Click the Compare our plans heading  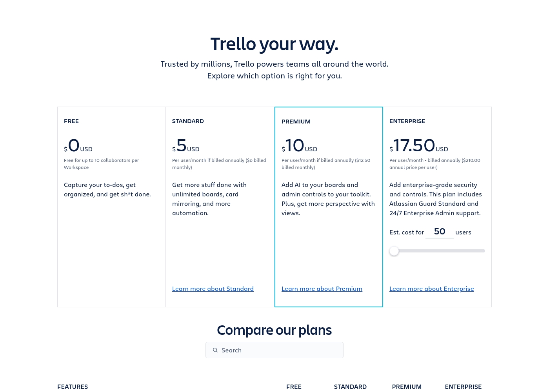click(274, 330)
